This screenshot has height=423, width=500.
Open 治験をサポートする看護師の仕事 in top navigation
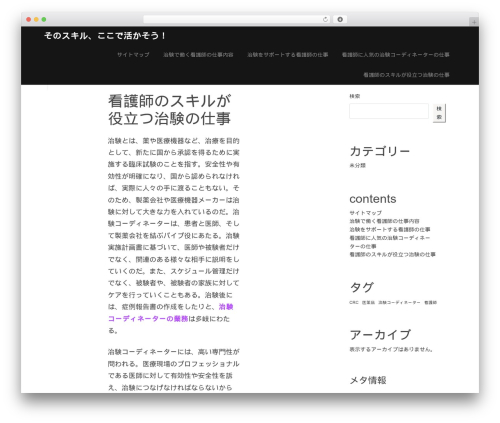coord(288,55)
